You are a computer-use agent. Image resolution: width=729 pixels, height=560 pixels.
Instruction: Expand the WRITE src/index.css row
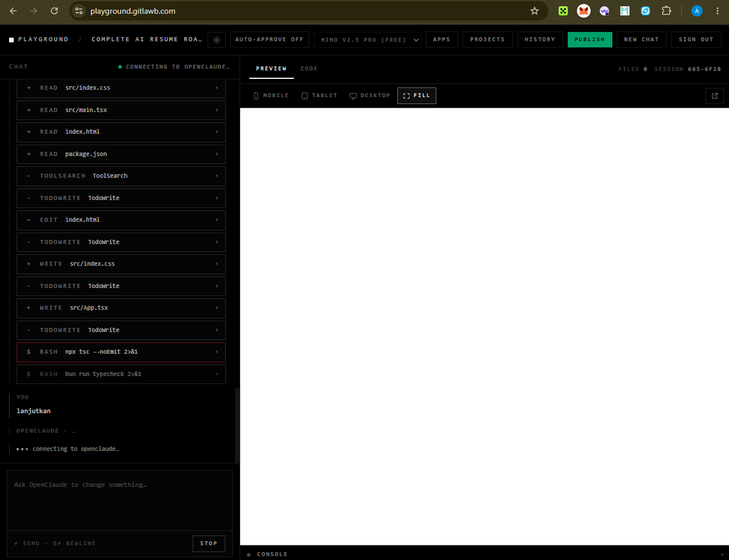[121, 264]
